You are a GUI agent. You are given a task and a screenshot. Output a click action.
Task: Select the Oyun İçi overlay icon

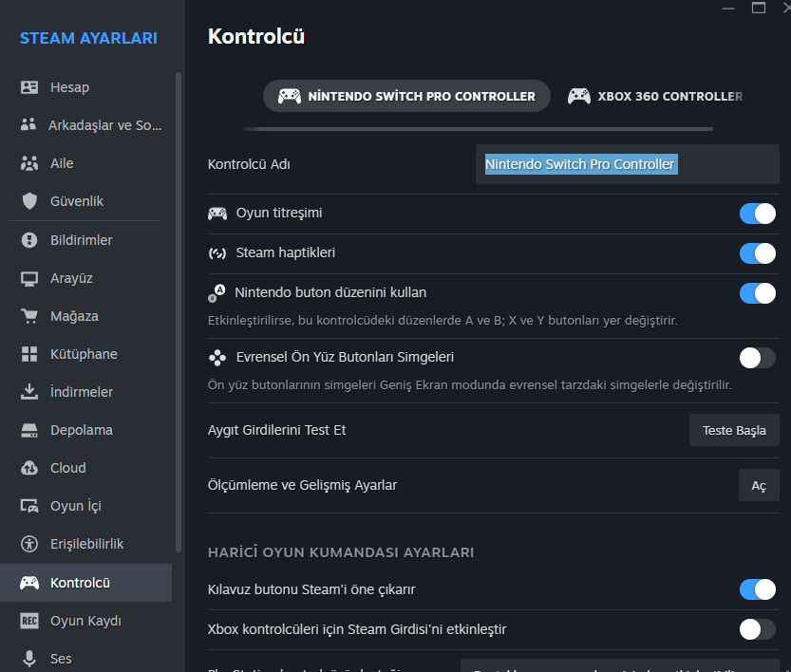(29, 506)
